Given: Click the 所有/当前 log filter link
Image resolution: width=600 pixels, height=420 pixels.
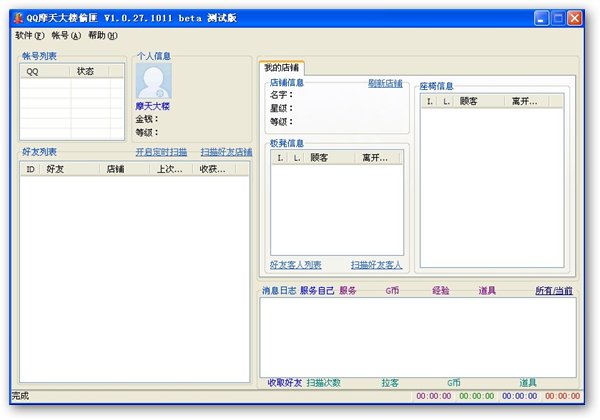Looking at the screenshot, I should pos(554,291).
